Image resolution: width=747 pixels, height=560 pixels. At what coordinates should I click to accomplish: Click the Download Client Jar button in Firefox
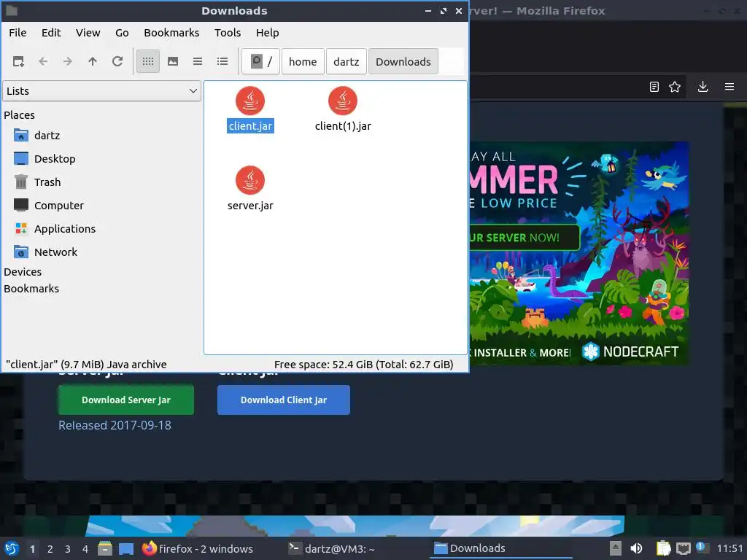[284, 400]
